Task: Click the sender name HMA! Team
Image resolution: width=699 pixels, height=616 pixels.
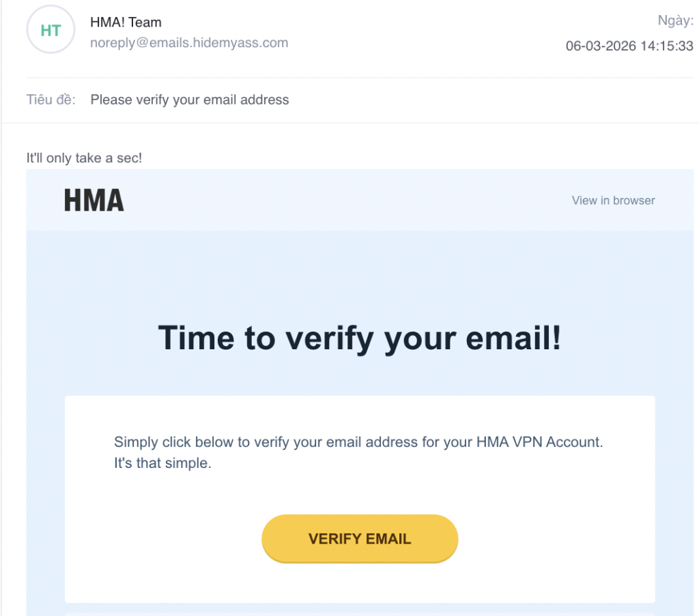Action: (x=126, y=23)
